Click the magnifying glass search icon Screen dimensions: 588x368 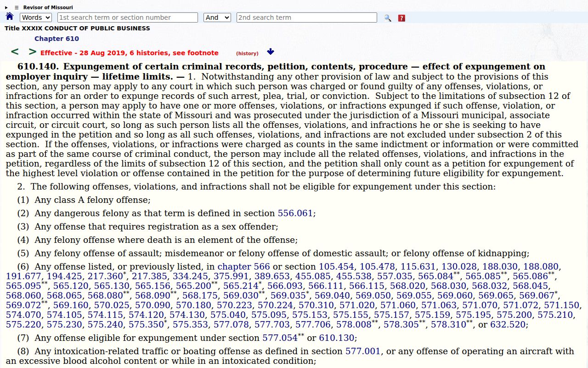coord(388,18)
